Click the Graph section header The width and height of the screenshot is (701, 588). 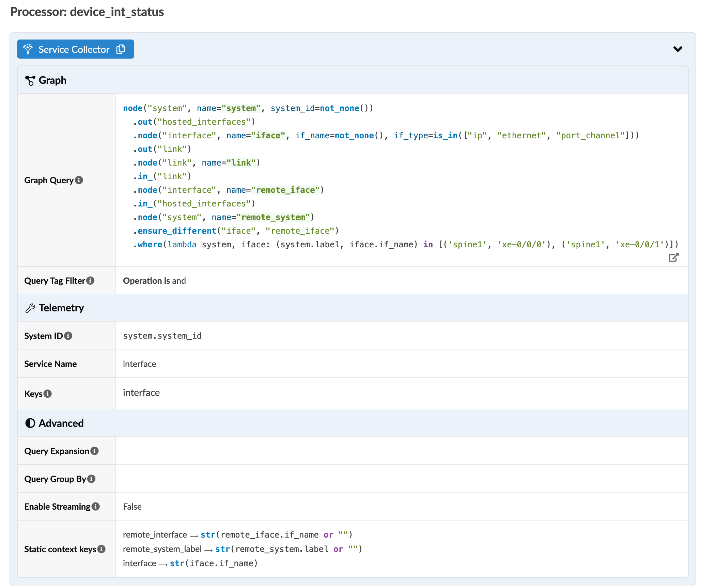pos(52,80)
